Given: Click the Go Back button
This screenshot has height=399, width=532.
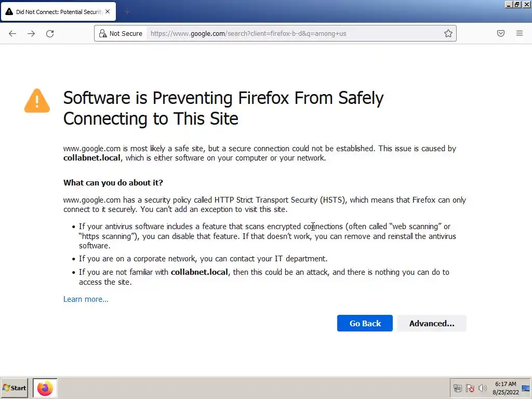Looking at the screenshot, I should click(365, 323).
